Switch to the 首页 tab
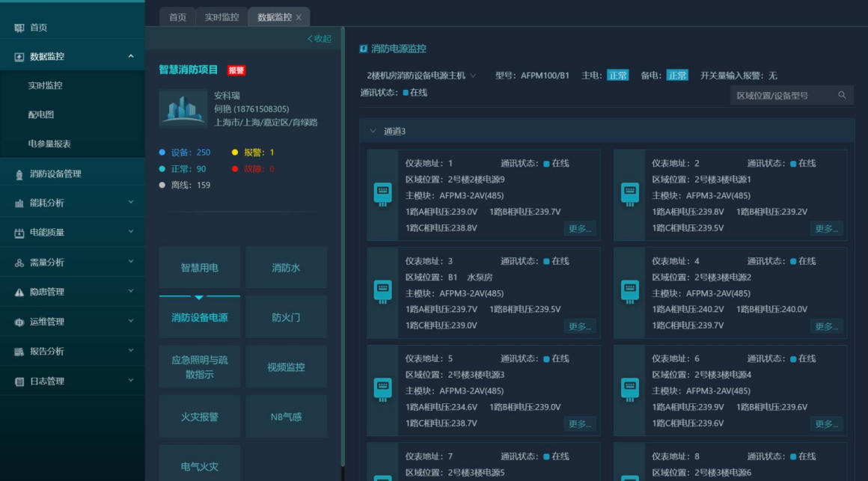 [177, 17]
